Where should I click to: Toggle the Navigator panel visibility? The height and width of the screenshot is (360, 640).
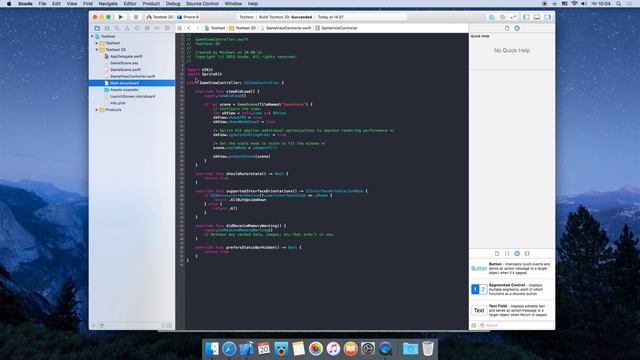[x=527, y=17]
